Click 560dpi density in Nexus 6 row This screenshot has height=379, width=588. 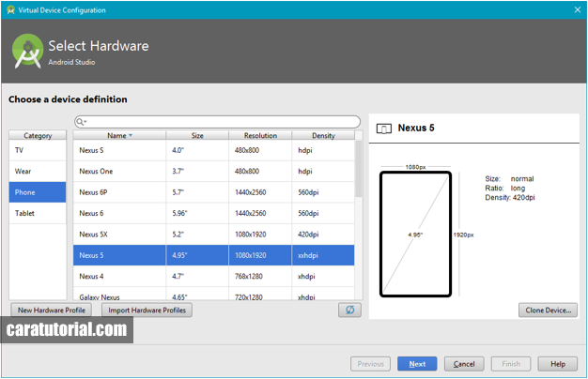pyautogui.click(x=323, y=214)
